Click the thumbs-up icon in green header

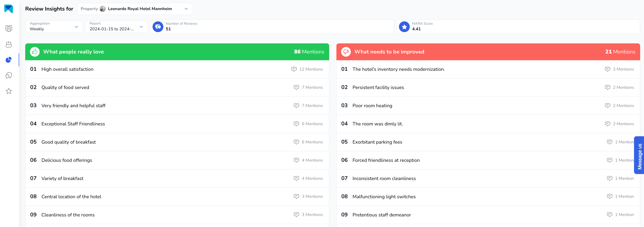(x=35, y=52)
